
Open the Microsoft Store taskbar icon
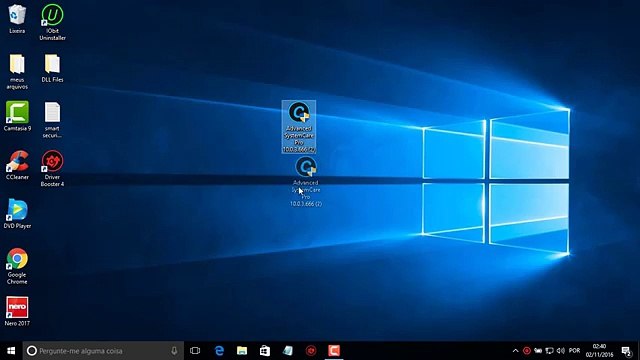[265, 351]
